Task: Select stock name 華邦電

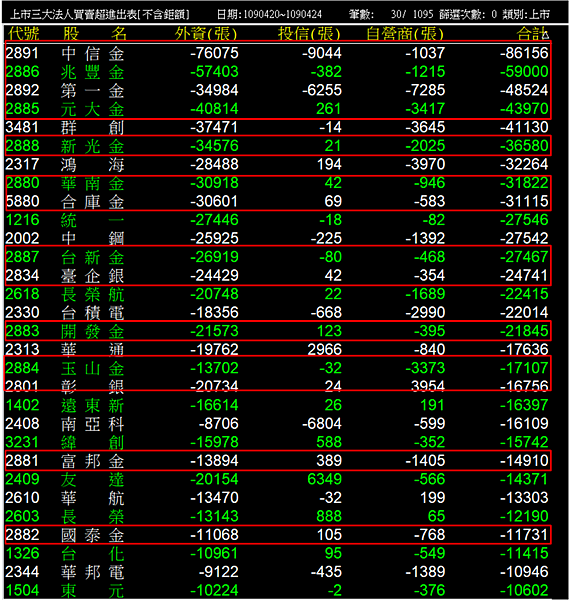Action: [x=93, y=572]
